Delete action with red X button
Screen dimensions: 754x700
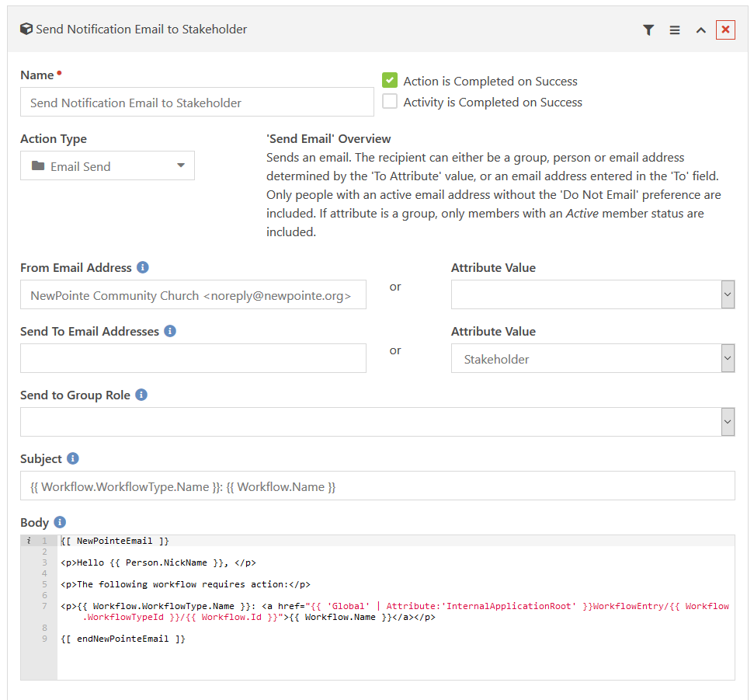pyautogui.click(x=725, y=30)
